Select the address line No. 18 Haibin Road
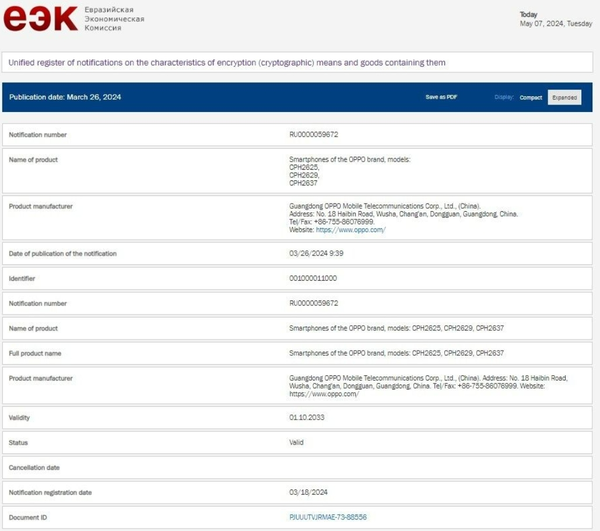The width and height of the screenshot is (600, 531). pos(403,214)
